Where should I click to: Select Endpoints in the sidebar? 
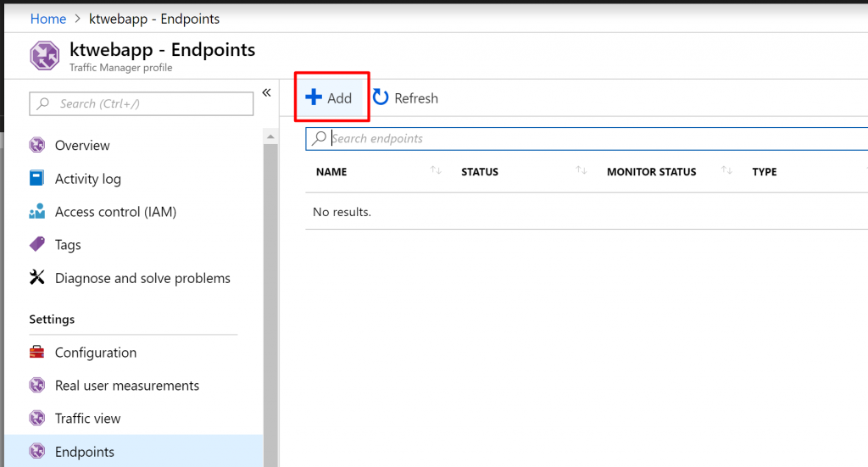133,452
